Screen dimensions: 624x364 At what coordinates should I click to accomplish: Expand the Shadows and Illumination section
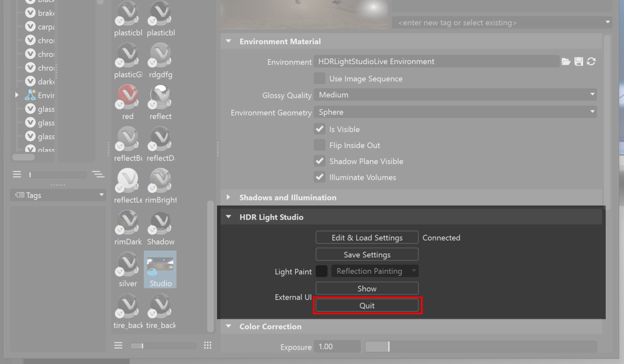(x=228, y=197)
